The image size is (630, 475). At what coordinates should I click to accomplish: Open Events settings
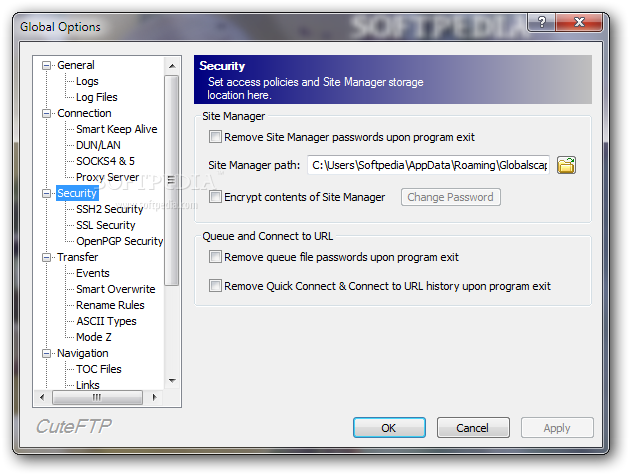[x=92, y=273]
